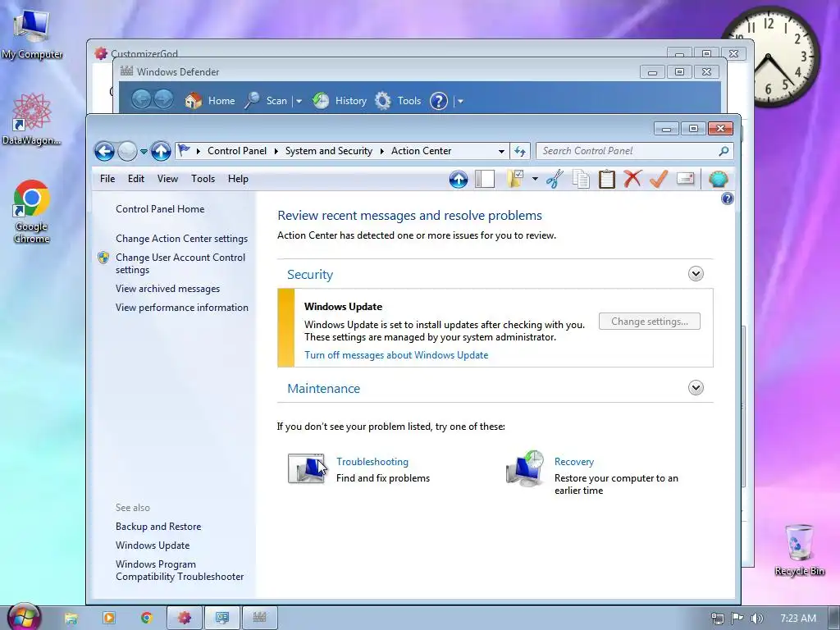The height and width of the screenshot is (630, 840).
Task: Click the Recovery computer clock icon
Action: point(525,468)
